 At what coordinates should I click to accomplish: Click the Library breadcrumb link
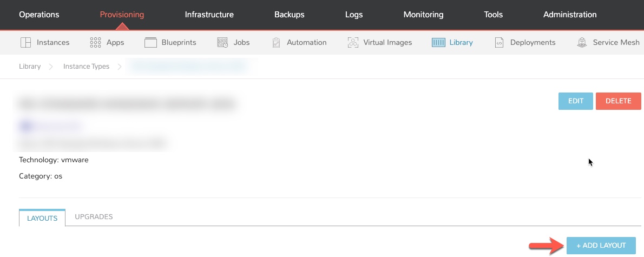(30, 67)
